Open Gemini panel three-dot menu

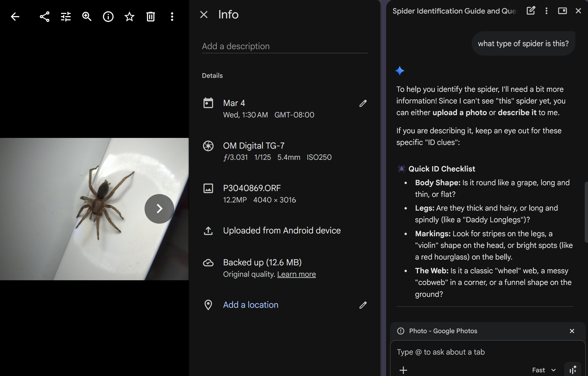tap(546, 11)
